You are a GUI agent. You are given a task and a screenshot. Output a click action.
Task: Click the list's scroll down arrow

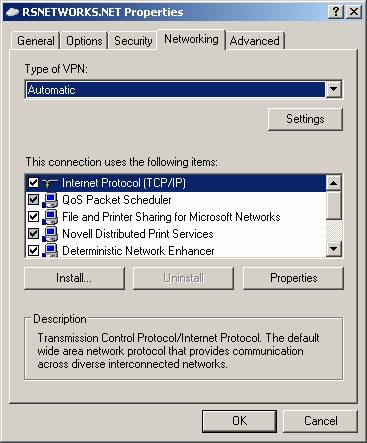334,249
